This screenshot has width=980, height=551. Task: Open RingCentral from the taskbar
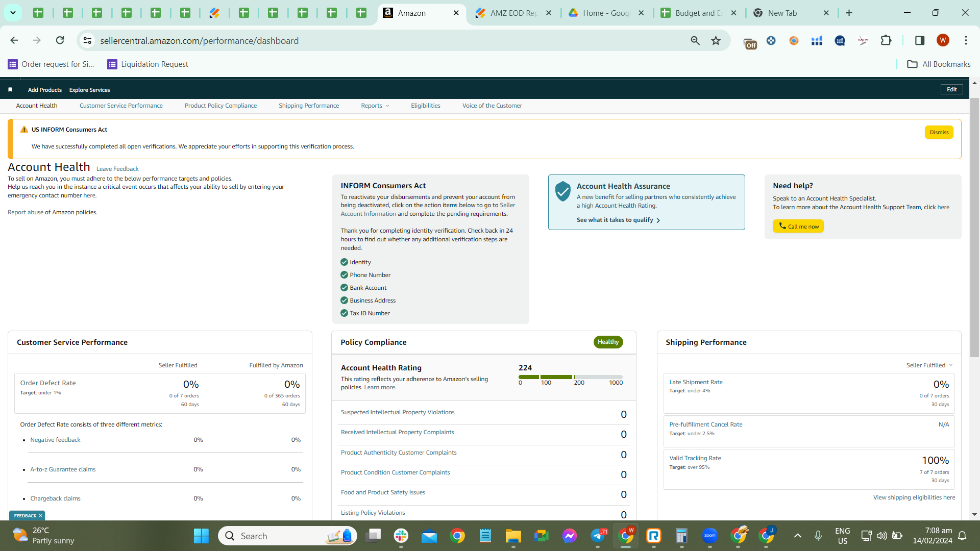click(x=653, y=536)
